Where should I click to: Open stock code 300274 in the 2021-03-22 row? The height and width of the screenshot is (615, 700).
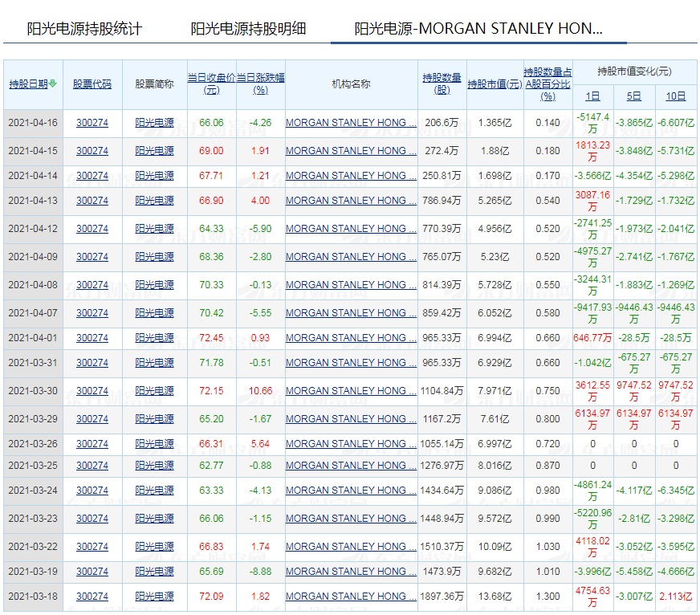pos(92,547)
